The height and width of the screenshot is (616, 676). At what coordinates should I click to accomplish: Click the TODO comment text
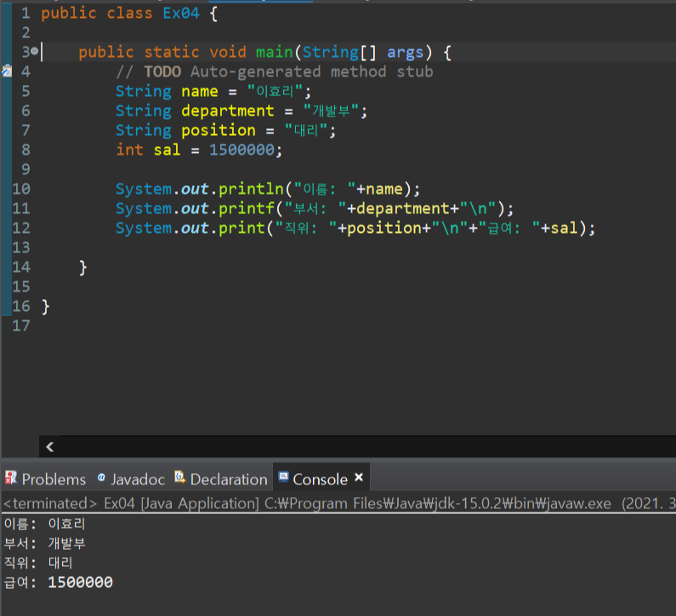coord(274,71)
